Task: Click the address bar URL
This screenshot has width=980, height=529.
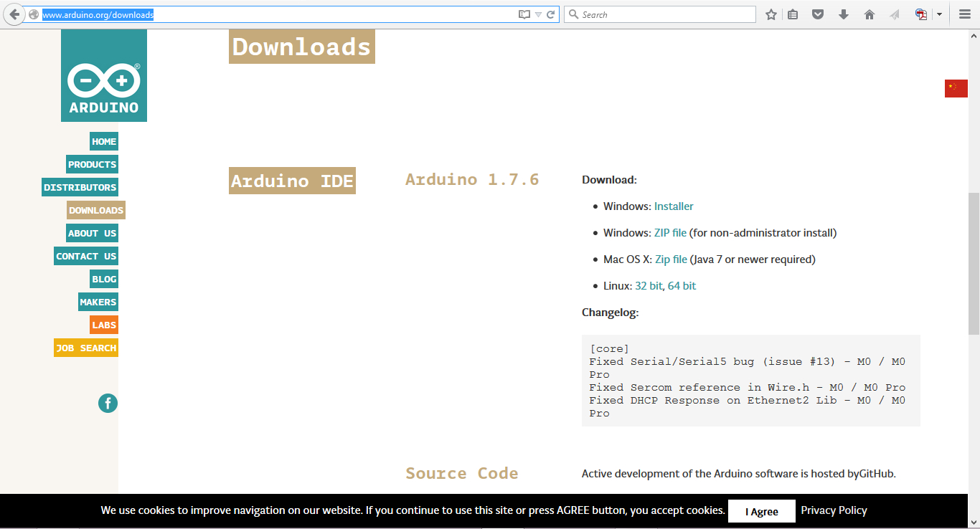Action: pyautogui.click(x=98, y=14)
